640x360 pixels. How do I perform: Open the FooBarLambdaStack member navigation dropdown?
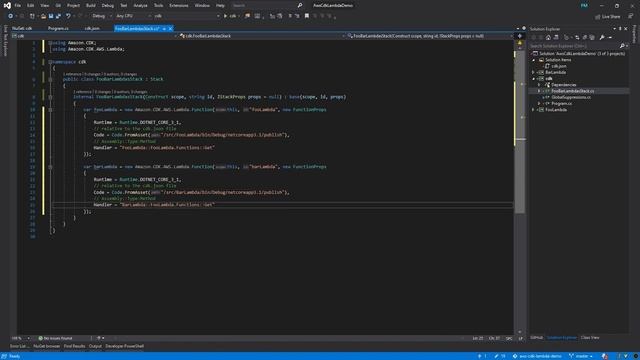(430, 36)
